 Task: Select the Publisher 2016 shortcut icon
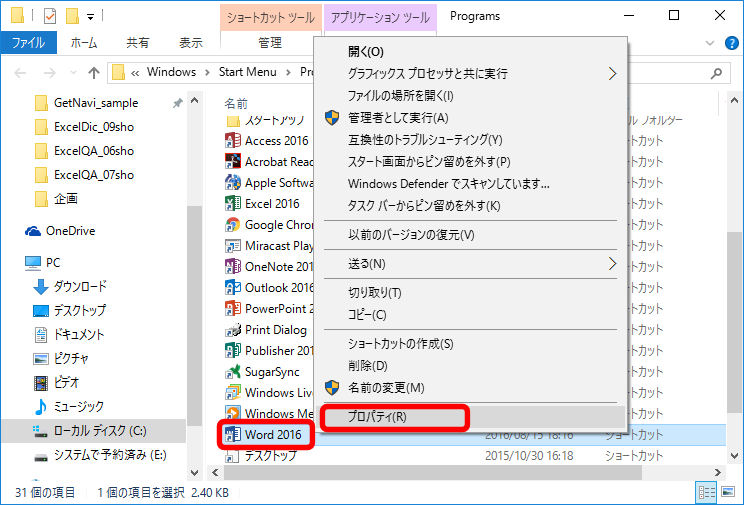tap(232, 351)
